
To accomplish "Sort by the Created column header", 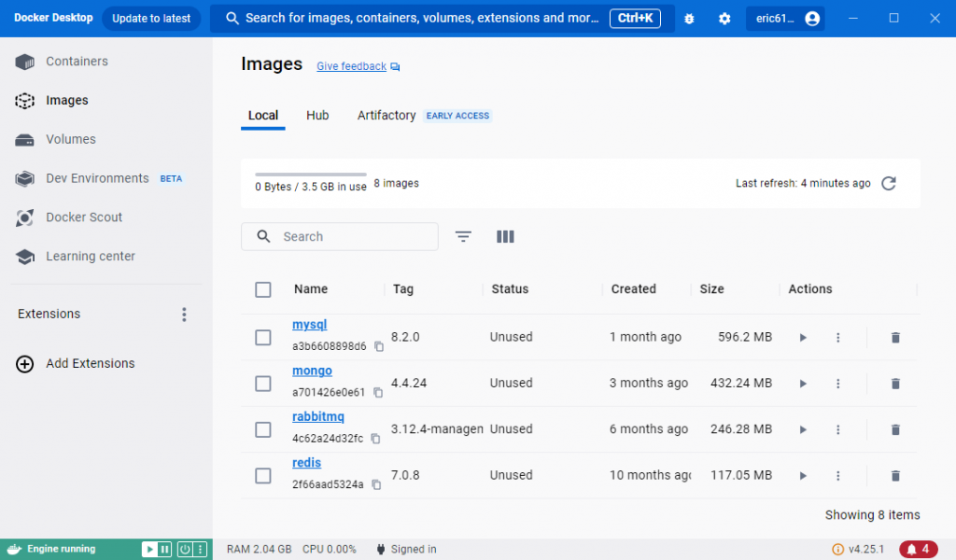I will 634,288.
